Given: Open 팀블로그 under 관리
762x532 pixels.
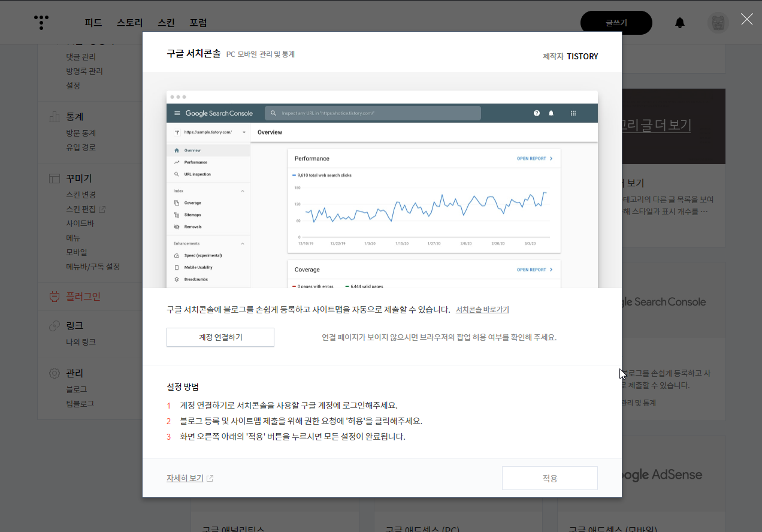Looking at the screenshot, I should 80,404.
